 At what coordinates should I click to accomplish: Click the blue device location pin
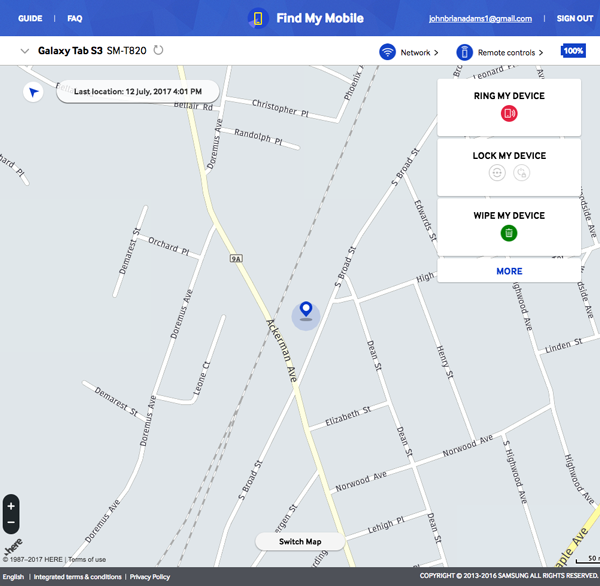[306, 310]
